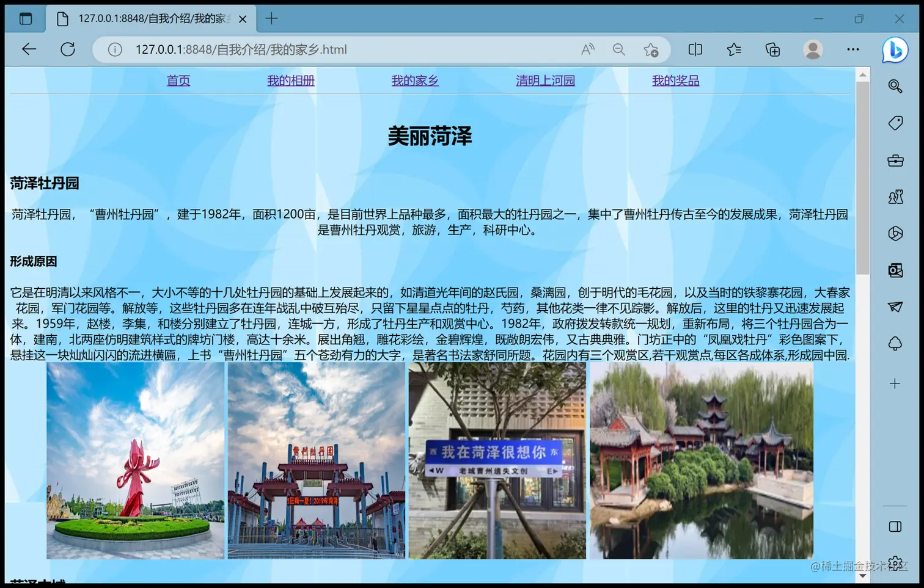Open a new browser tab
The height and width of the screenshot is (588, 924).
(271, 18)
